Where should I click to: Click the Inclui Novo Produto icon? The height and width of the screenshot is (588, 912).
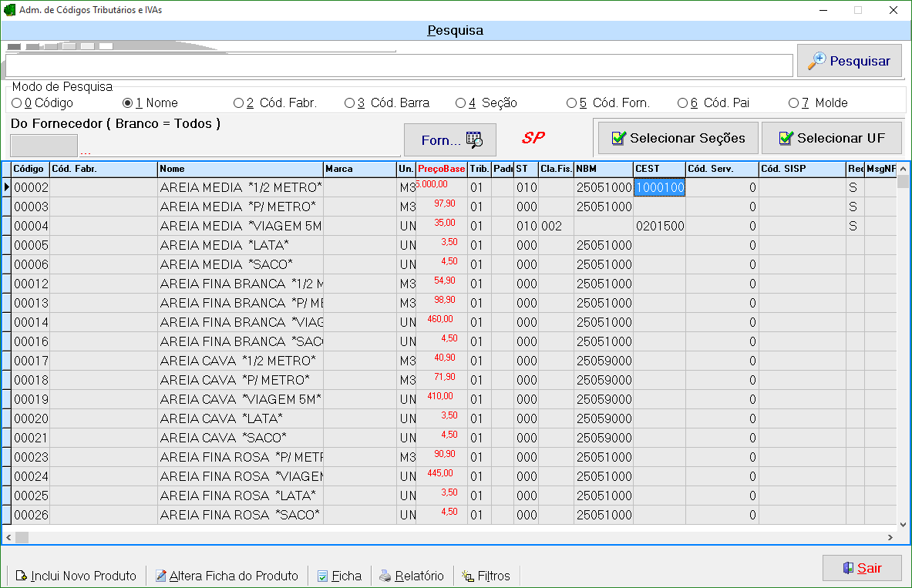(21, 576)
